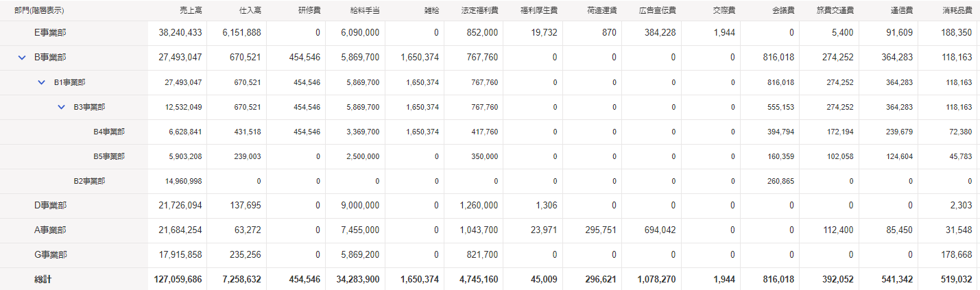The image size is (980, 290).
Task: Collapse the B事業部 row chevron
Action: coord(22,58)
